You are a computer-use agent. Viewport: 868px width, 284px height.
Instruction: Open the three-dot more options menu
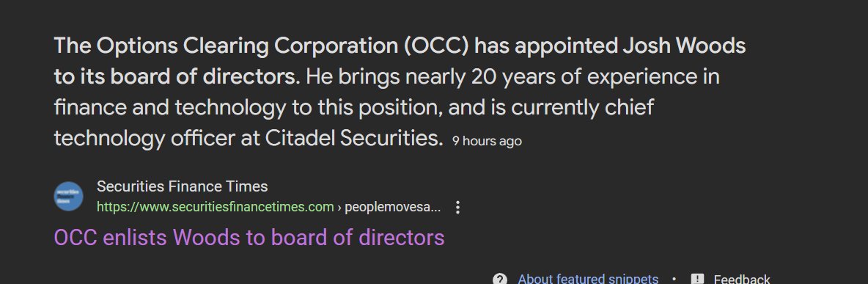click(457, 208)
